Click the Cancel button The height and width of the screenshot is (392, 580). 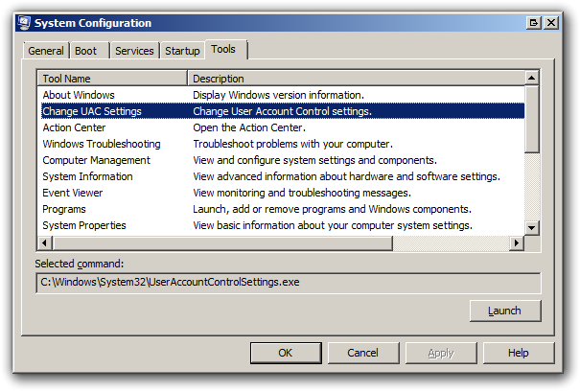pos(363,353)
